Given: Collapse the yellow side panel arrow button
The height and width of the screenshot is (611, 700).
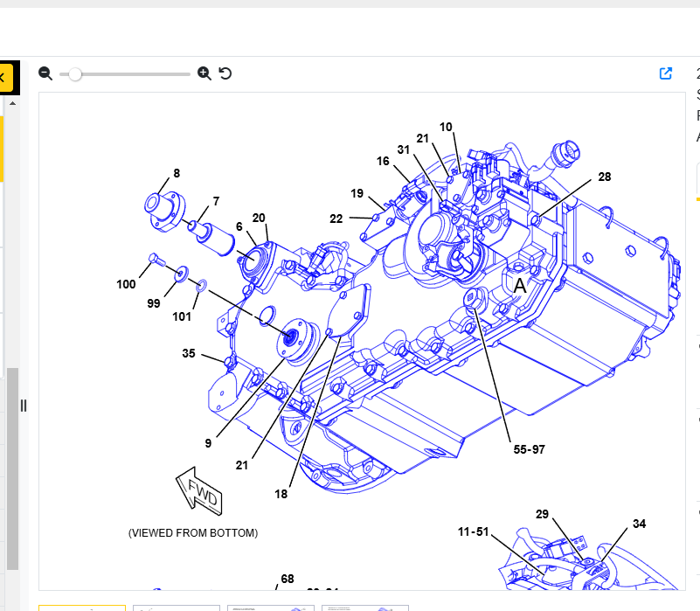Looking at the screenshot, I should point(5,78).
